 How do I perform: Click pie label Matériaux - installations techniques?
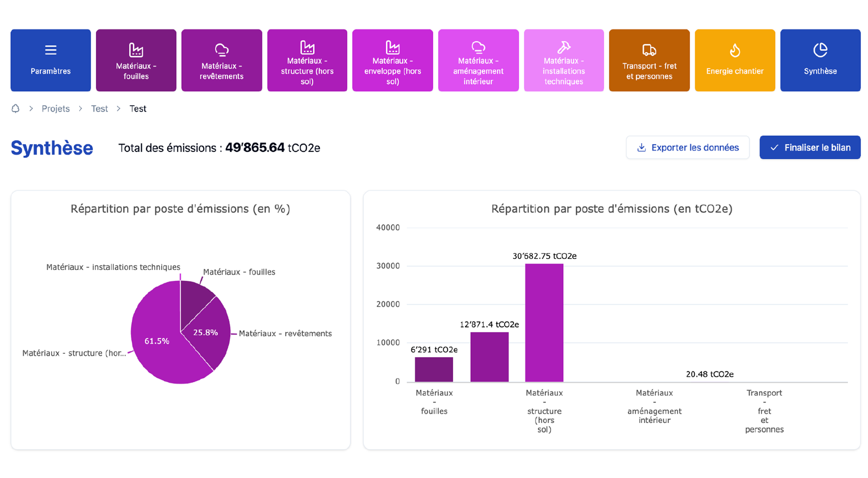pos(113,267)
